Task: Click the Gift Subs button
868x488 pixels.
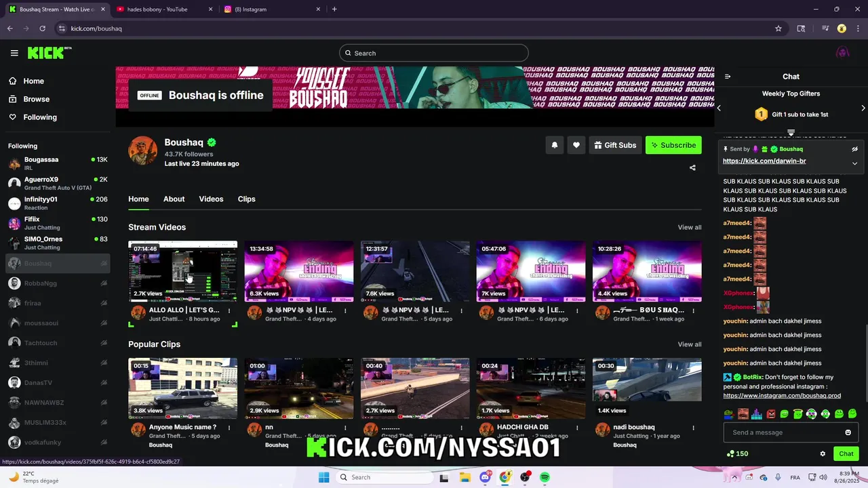Action: pyautogui.click(x=616, y=145)
